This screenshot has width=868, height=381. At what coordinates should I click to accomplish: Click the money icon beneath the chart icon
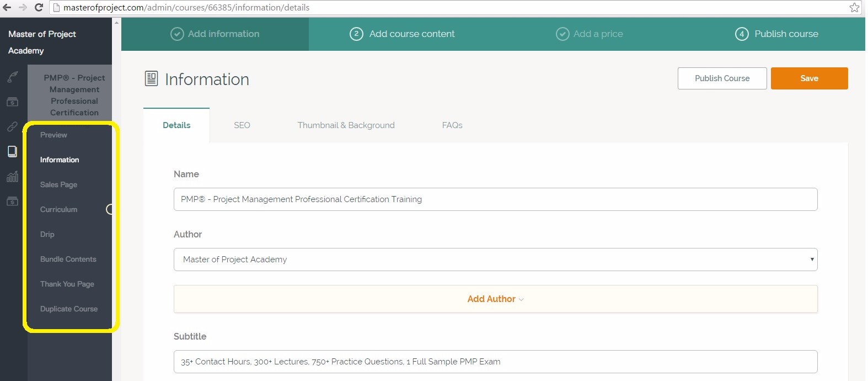pyautogui.click(x=12, y=202)
